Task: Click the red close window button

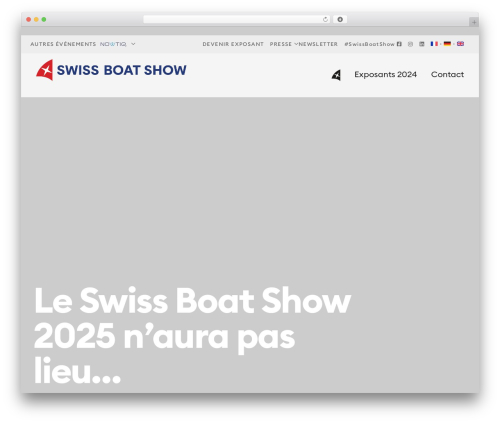Action: (29, 19)
